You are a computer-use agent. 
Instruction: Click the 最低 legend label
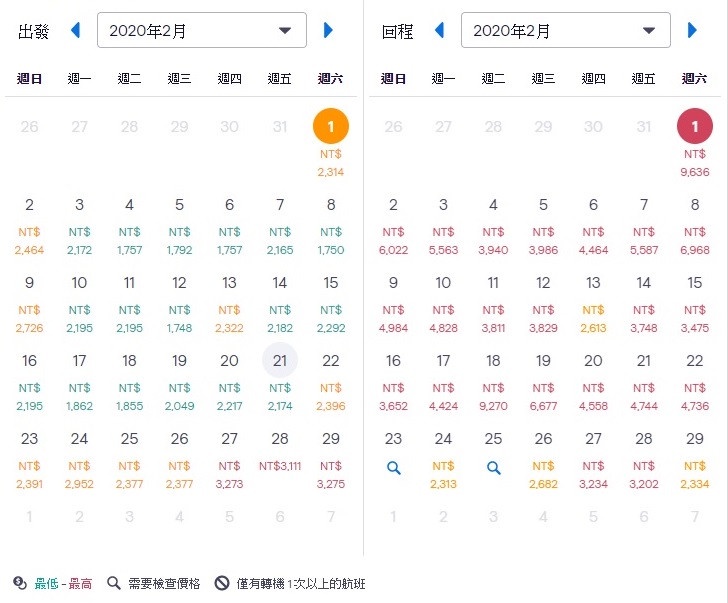pos(46,584)
